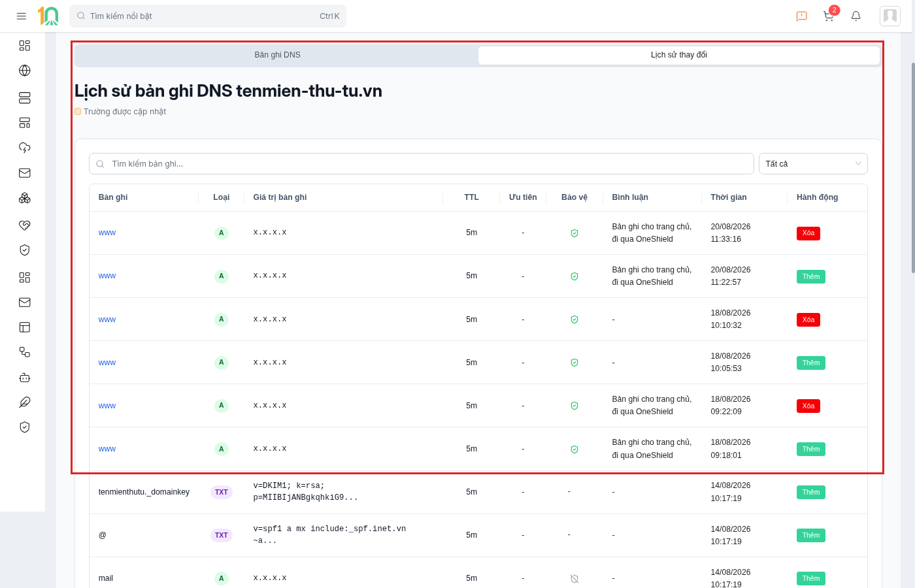Click Thêm for the mail A record

811,578
